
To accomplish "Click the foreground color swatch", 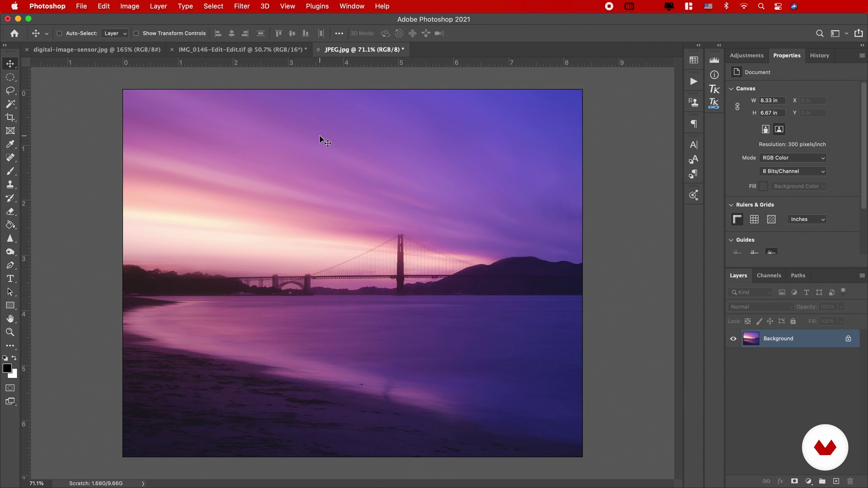I will (x=7, y=368).
